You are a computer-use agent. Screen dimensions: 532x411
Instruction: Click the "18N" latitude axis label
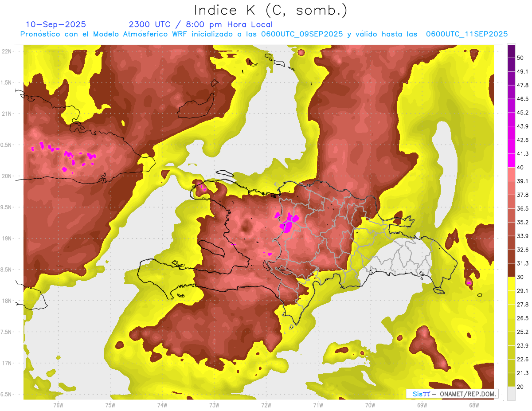click(x=7, y=301)
